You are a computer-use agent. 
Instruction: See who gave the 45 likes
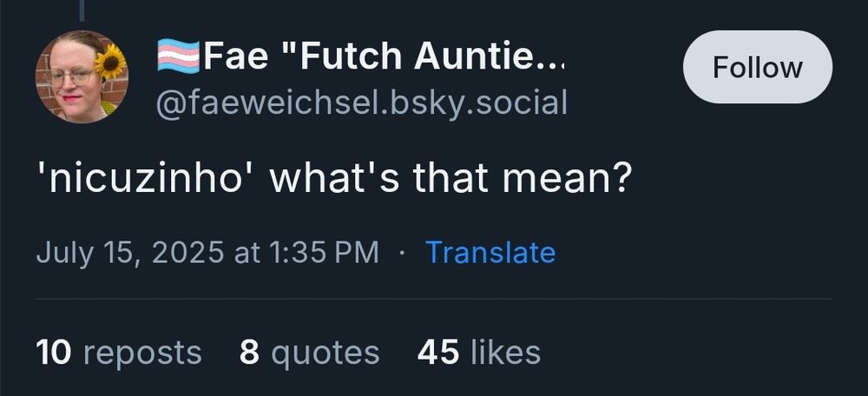click(478, 353)
